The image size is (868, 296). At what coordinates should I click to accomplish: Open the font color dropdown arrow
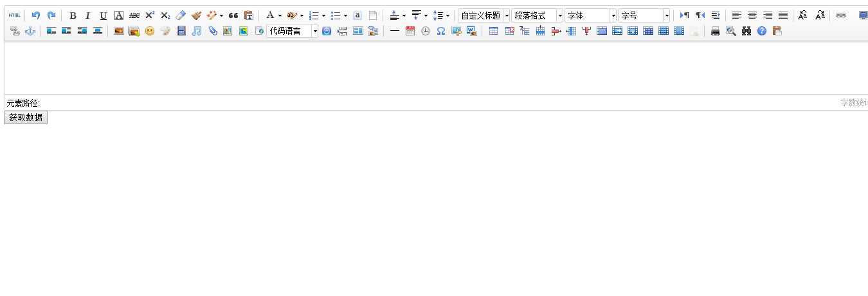point(280,15)
